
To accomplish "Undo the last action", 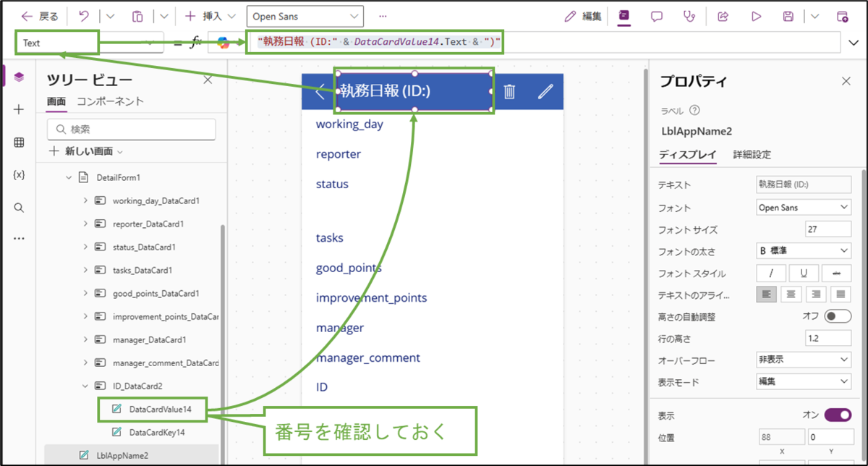I will 82,16.
